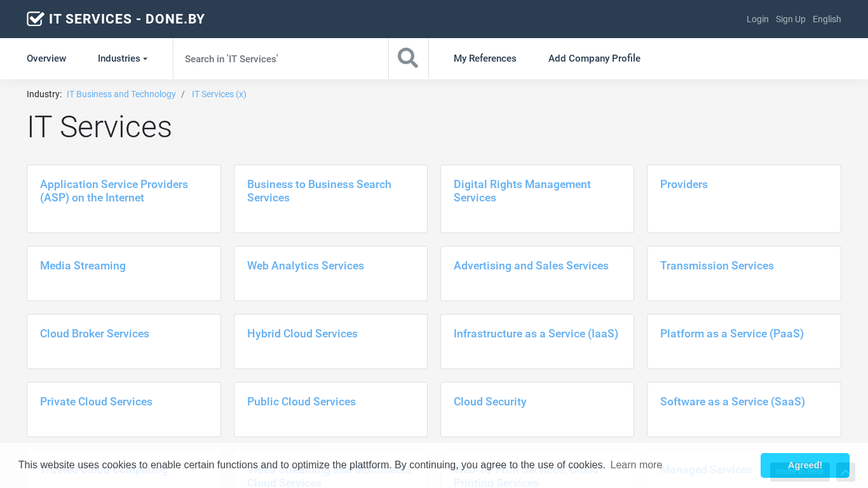Click the checkmark logo icon in header

36,19
